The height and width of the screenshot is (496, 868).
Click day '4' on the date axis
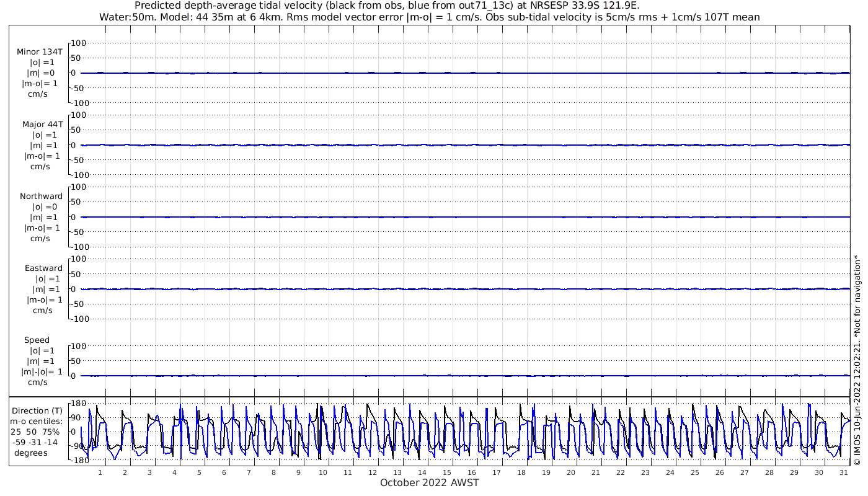174,472
